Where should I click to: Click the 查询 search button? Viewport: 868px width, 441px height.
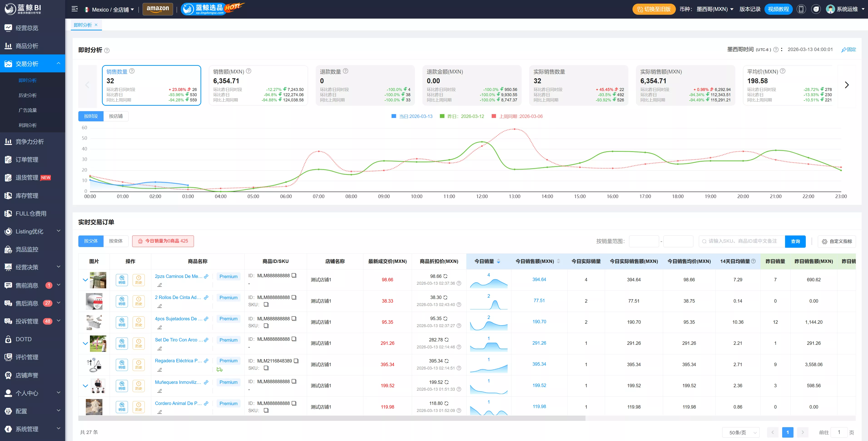click(795, 241)
